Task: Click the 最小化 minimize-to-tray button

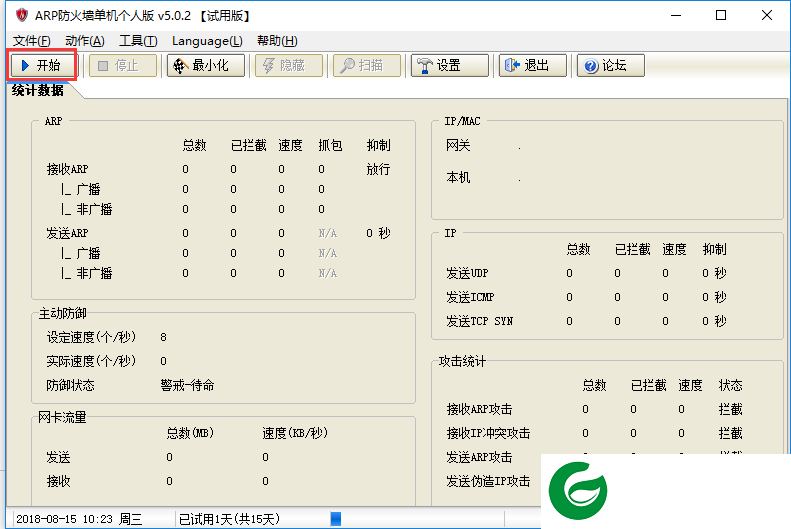Action: (x=206, y=66)
